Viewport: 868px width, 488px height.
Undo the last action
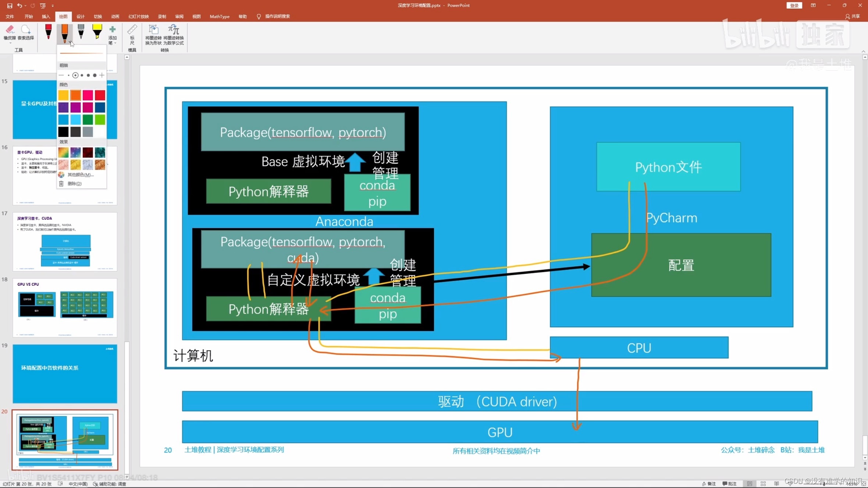[x=19, y=6]
